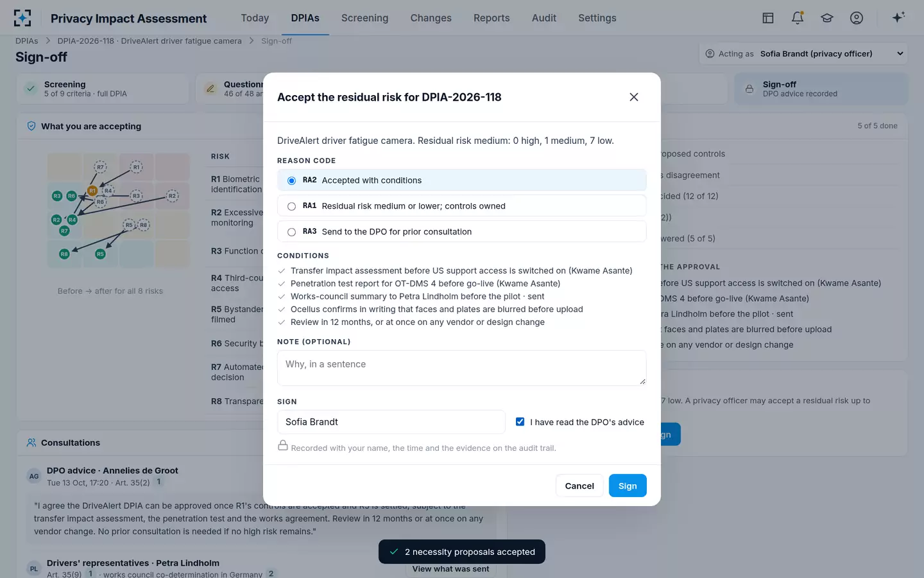924x578 pixels.
Task: Click the lock icon beside the audit trail note
Action: 282,446
